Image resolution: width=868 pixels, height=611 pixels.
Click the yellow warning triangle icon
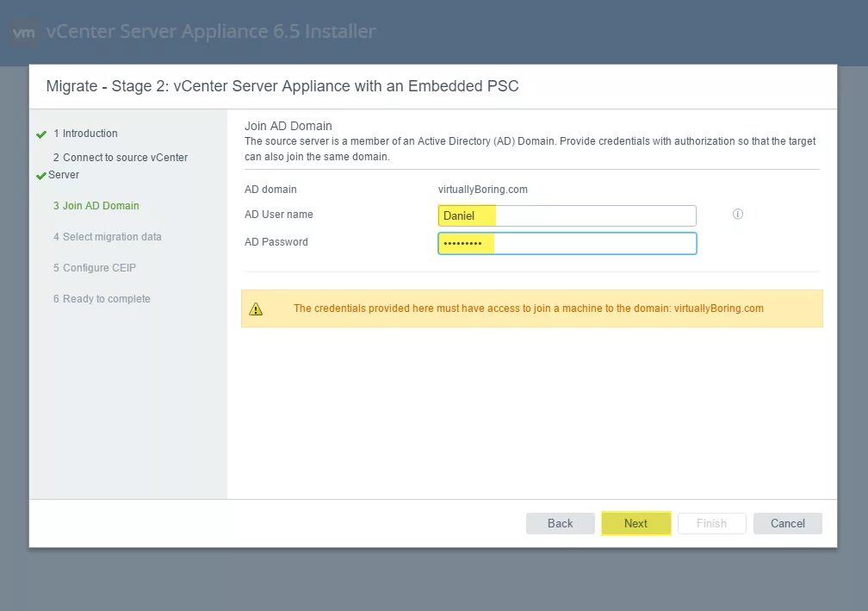(x=256, y=309)
